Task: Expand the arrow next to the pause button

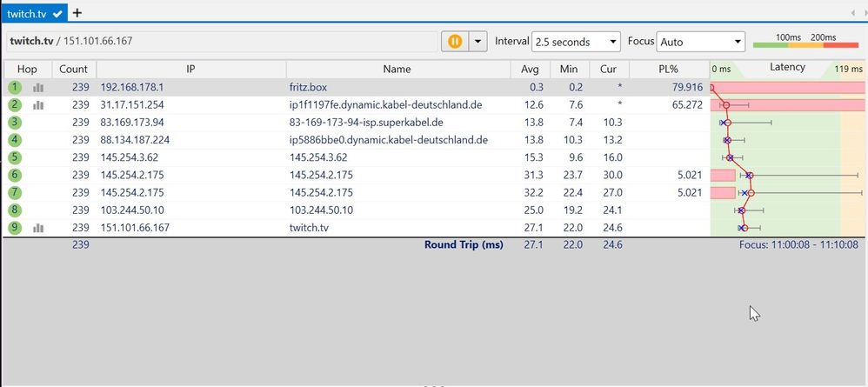Action: tap(477, 41)
